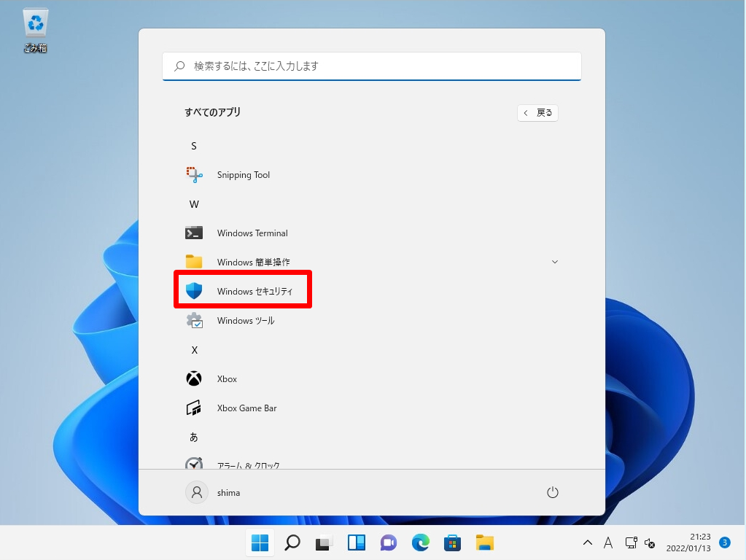Click the shima user avatar icon
The image size is (746, 560).
(196, 492)
